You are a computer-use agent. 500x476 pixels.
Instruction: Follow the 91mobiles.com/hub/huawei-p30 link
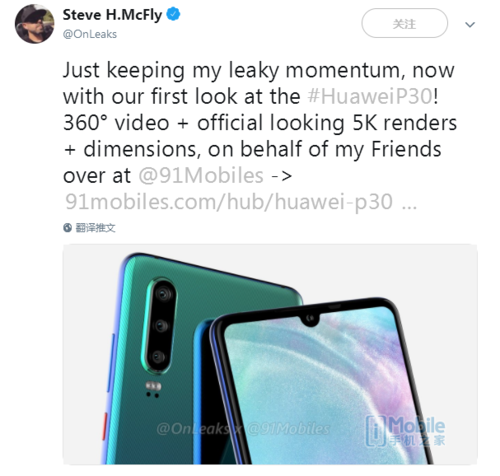(x=241, y=202)
